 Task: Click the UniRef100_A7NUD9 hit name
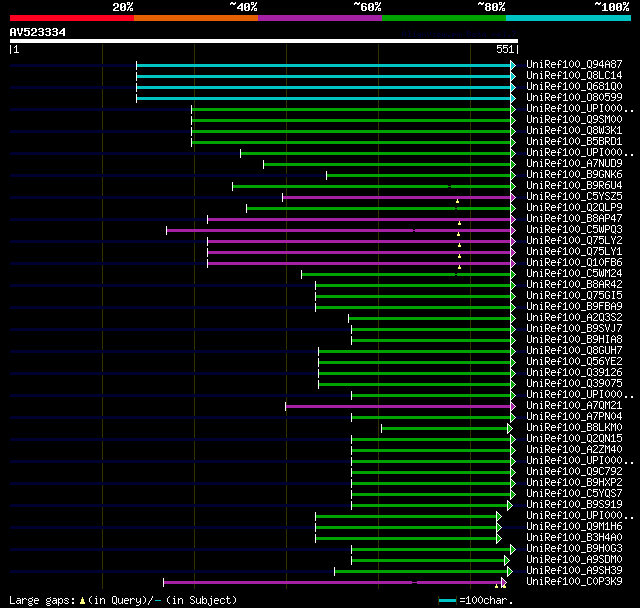click(574, 163)
